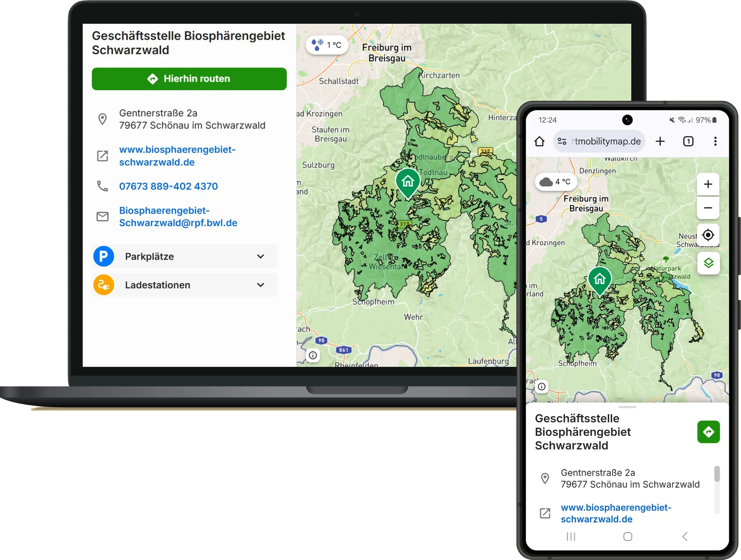Screen dimensions: 741x560
Task: Expand the Ladestationen section
Action: pyautogui.click(x=184, y=285)
